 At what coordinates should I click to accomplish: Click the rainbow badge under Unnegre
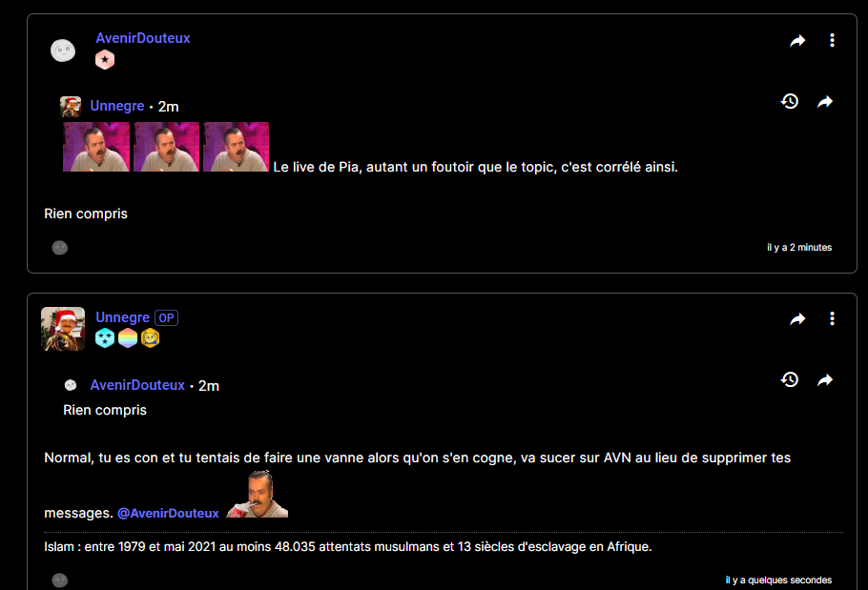pos(127,337)
